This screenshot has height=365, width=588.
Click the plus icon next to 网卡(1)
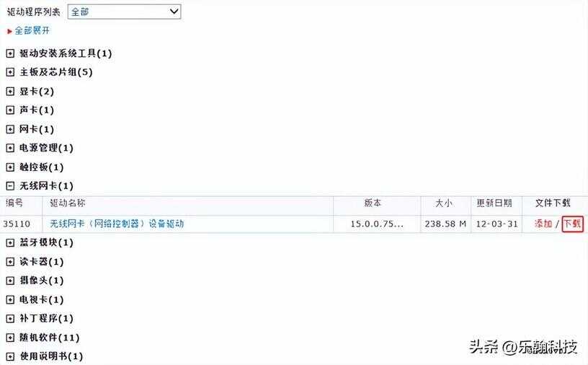(10, 129)
